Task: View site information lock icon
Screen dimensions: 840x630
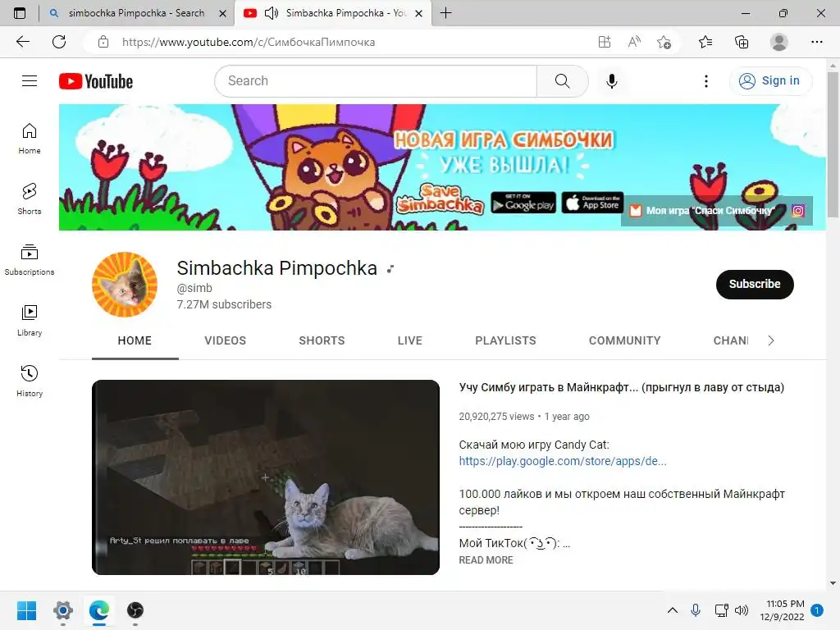Action: pos(103,42)
